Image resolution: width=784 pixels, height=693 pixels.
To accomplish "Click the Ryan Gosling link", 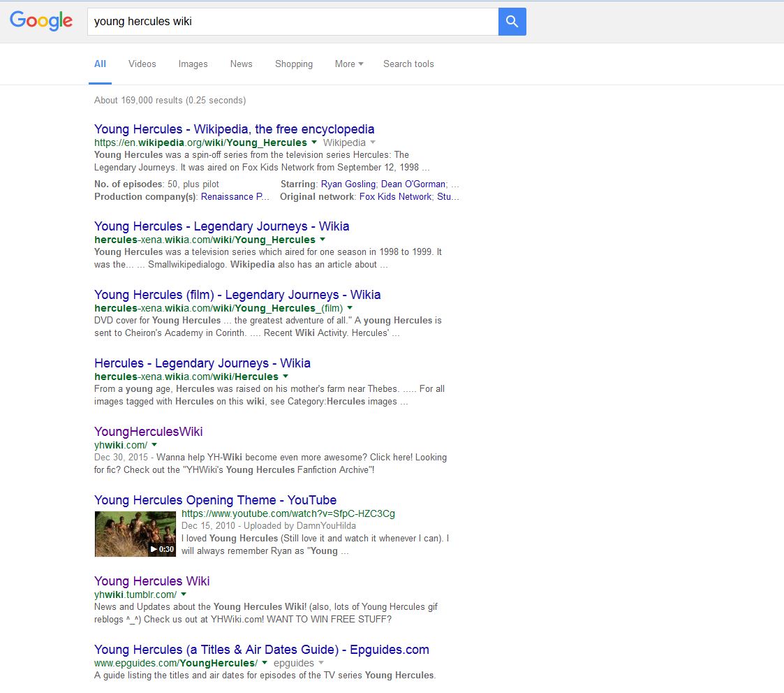I will coord(348,184).
